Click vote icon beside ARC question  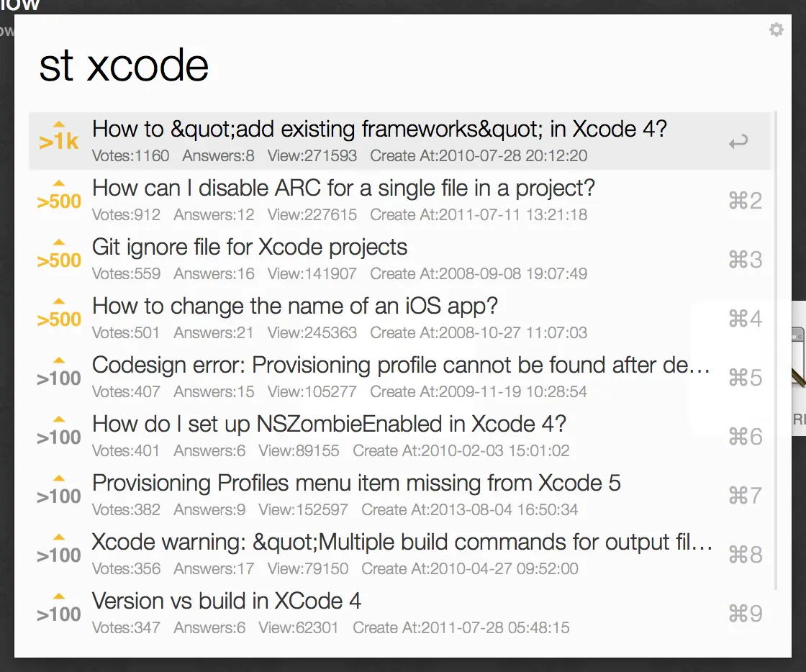[58, 196]
